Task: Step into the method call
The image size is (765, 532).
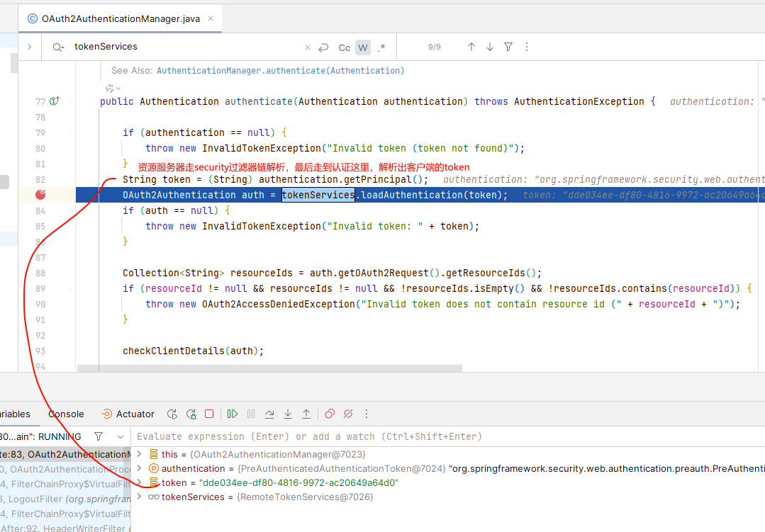Action: [288, 414]
